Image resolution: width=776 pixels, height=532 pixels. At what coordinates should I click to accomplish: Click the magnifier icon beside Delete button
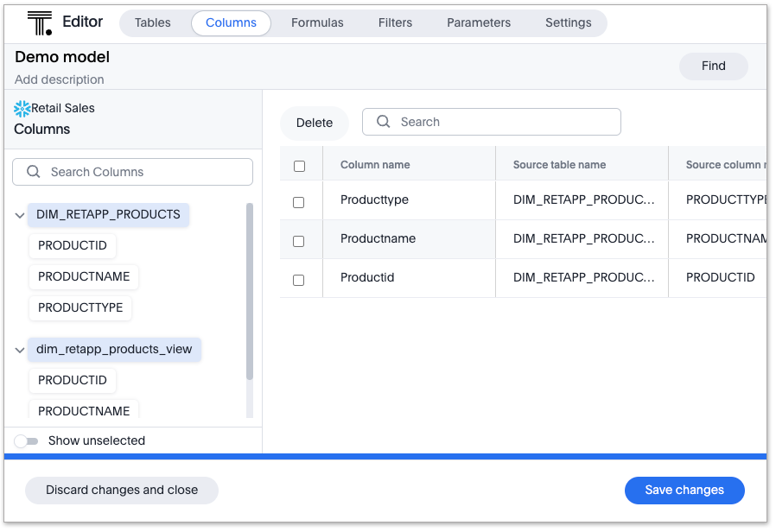point(383,122)
